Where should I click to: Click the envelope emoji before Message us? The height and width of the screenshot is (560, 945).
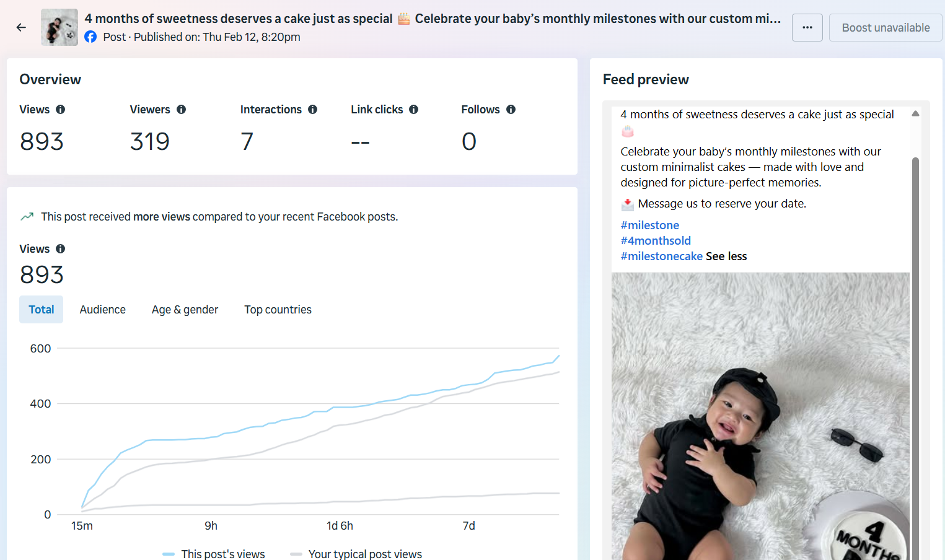click(x=628, y=204)
